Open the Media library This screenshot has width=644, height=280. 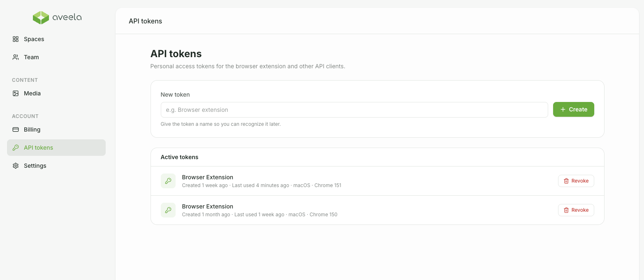56,93
